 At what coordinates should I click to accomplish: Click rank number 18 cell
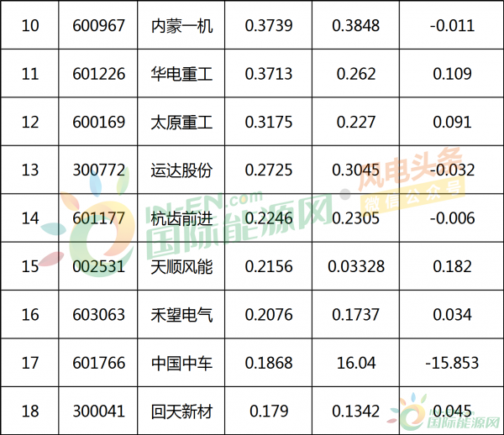pyautogui.click(x=30, y=411)
